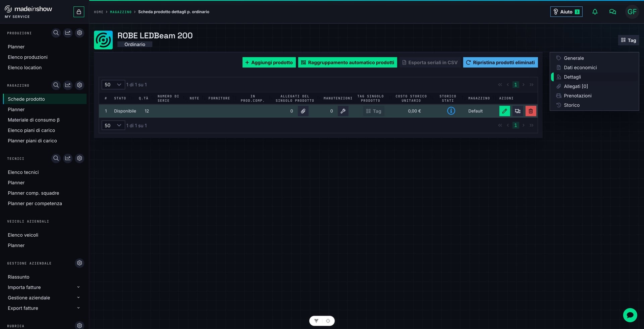Screen dimensions: 644x329
Task: Click Ripristina prodotti eliminati
Action: pos(500,62)
